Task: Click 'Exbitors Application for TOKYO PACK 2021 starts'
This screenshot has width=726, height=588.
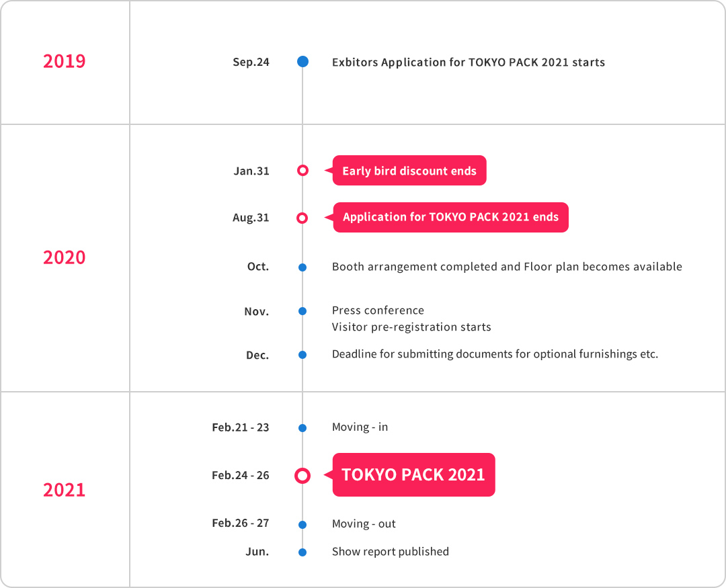Action: coord(469,62)
